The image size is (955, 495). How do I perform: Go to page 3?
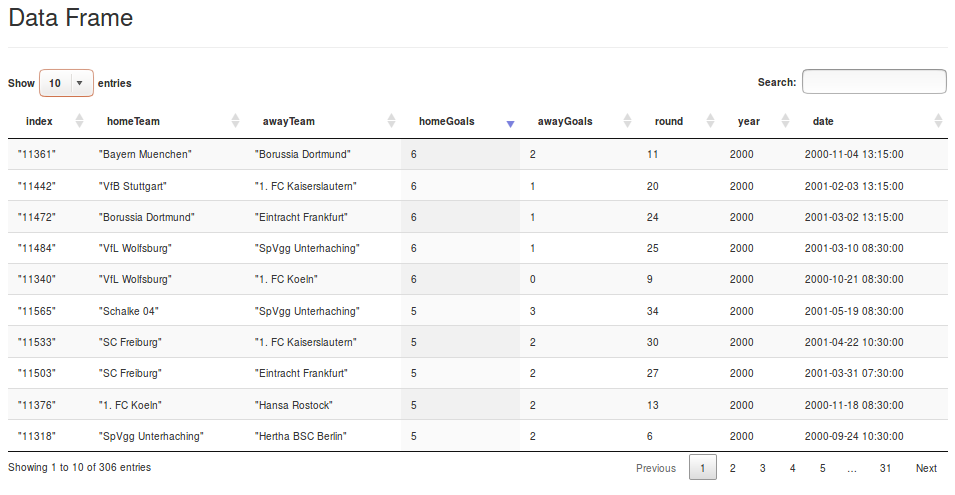pyautogui.click(x=762, y=468)
